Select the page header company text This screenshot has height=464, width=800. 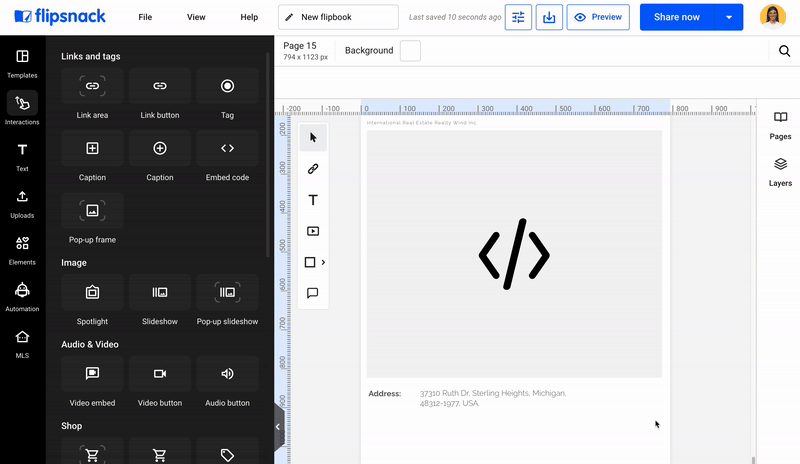click(x=422, y=123)
